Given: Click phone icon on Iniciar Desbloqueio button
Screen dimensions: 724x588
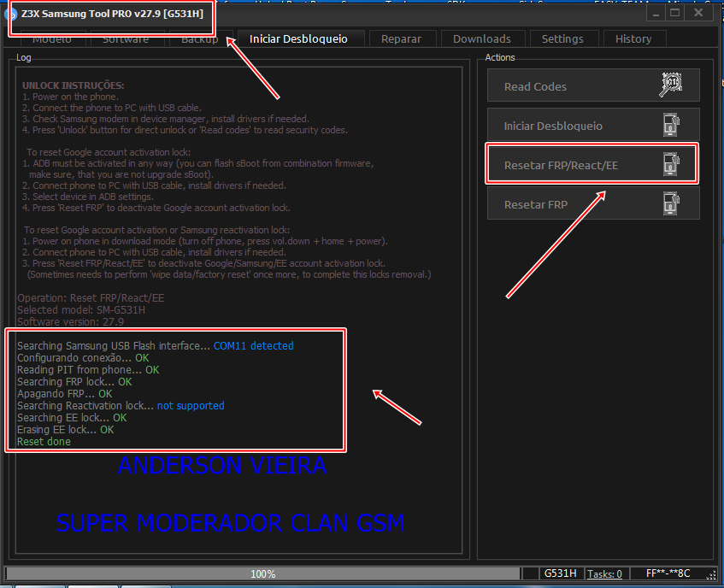Looking at the screenshot, I should [671, 125].
